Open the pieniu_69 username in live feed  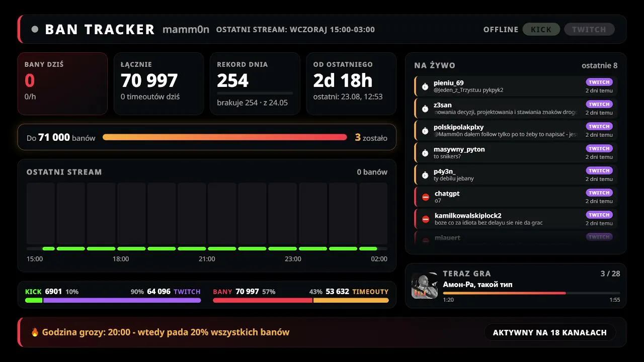tap(449, 83)
